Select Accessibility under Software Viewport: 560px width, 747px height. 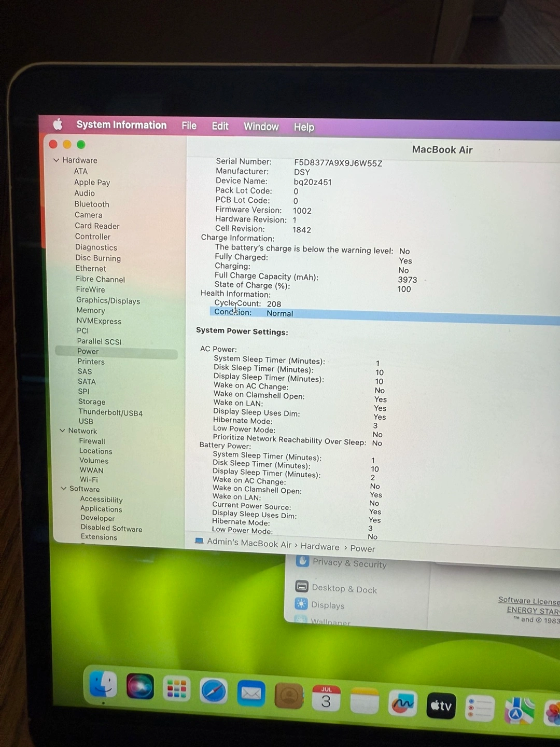pos(102,500)
